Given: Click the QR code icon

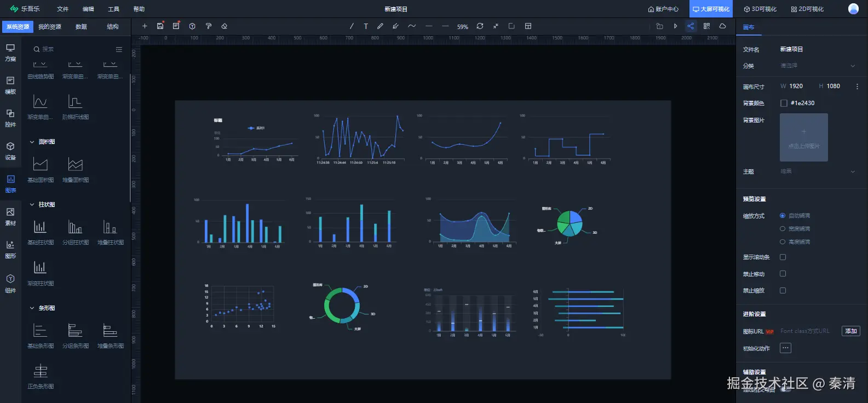Looking at the screenshot, I should point(706,26).
